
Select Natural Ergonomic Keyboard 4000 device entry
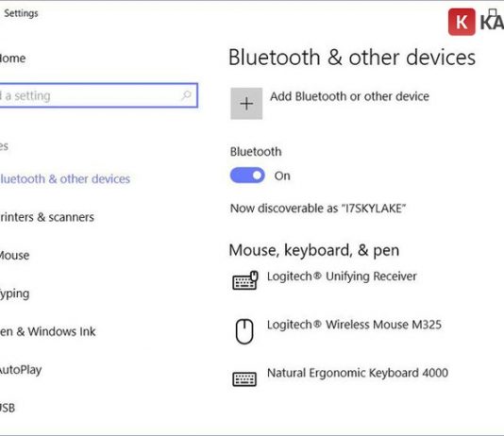coord(340,378)
